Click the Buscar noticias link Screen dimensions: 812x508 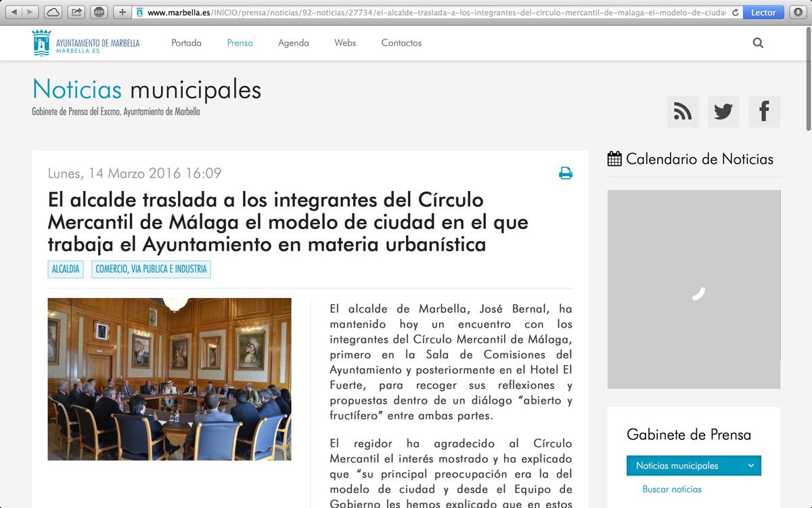(672, 489)
